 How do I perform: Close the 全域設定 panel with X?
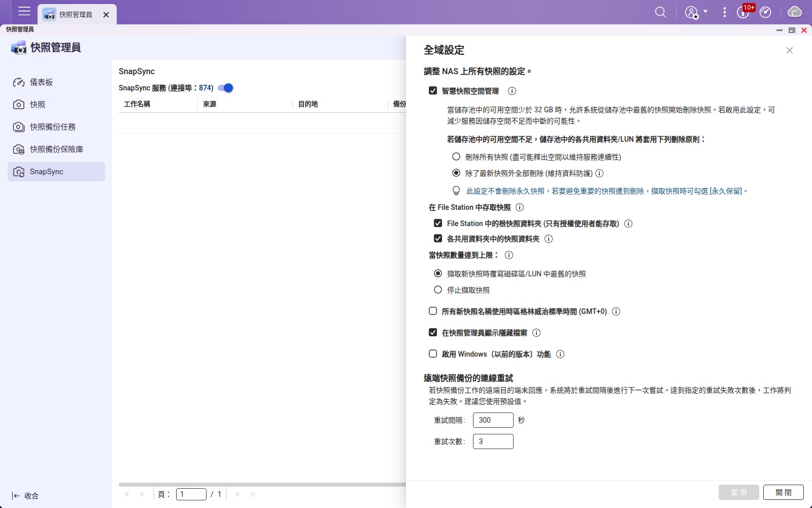[x=789, y=50]
